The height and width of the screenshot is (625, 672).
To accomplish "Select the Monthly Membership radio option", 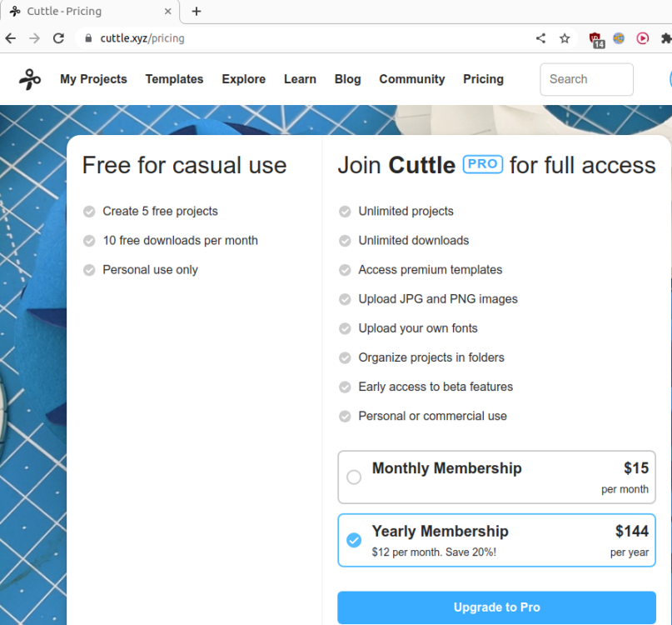I will [354, 477].
